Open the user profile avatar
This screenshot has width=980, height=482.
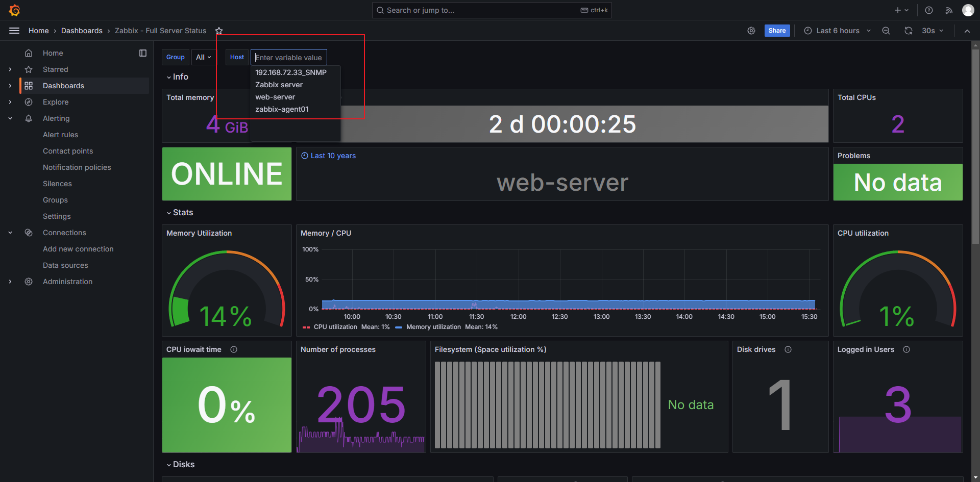(968, 10)
